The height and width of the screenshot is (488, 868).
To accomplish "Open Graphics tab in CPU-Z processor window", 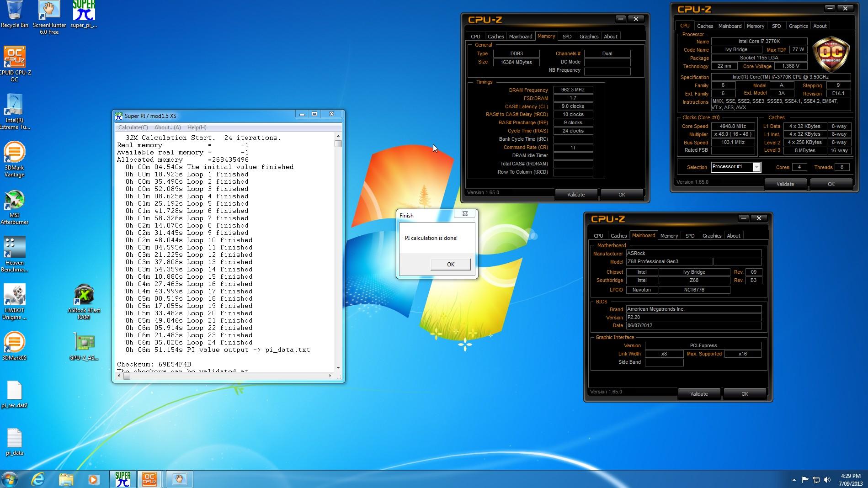I will [798, 26].
